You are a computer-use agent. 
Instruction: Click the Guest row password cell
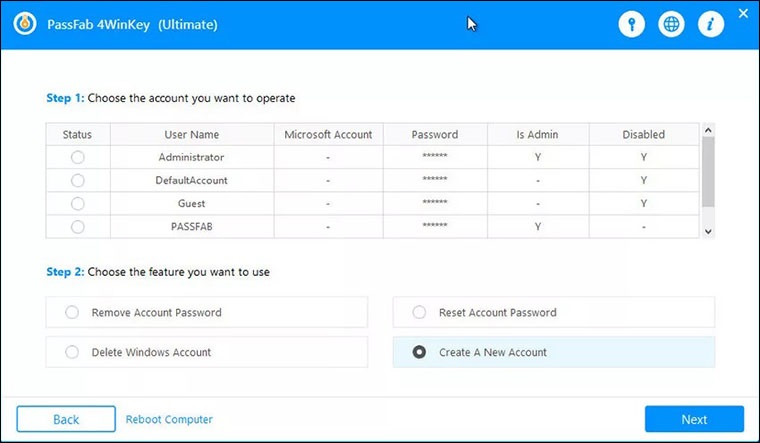click(x=435, y=204)
